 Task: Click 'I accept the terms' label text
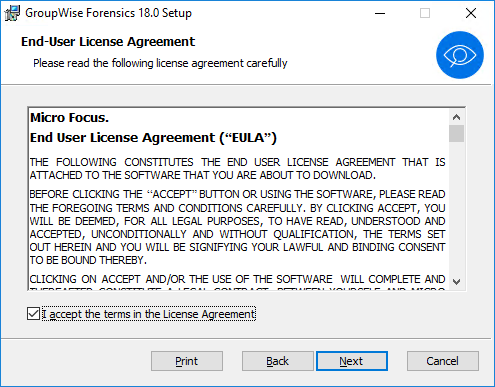pyautogui.click(x=149, y=314)
